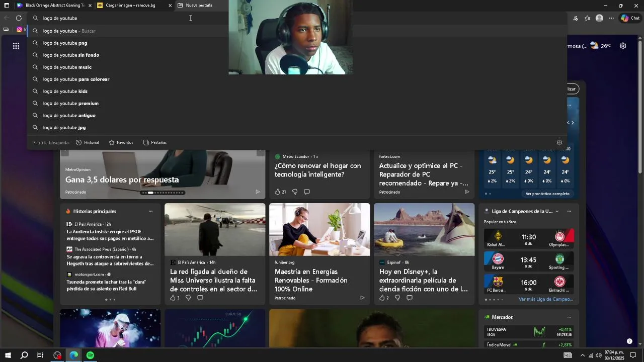The image size is (644, 362).
Task: Open the Bayern vs Sporting match card
Action: click(529, 261)
